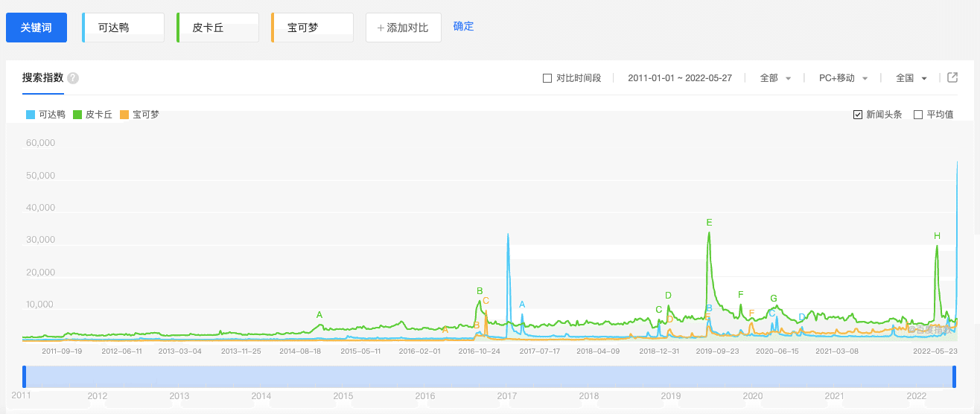This screenshot has width=980, height=414.
Task: Click the 2019-09-23 x-axis date label
Action: coord(718,351)
